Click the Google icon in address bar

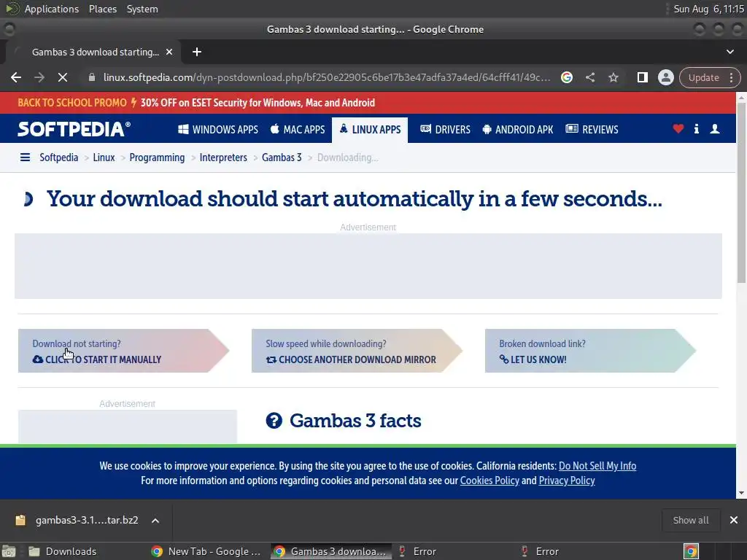click(x=566, y=77)
